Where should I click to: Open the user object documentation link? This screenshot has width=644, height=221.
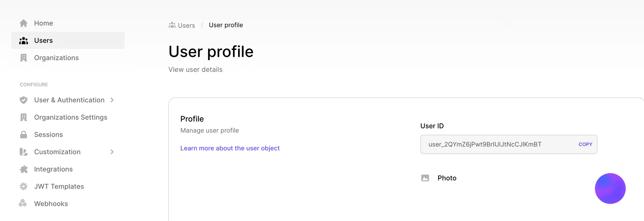point(230,148)
